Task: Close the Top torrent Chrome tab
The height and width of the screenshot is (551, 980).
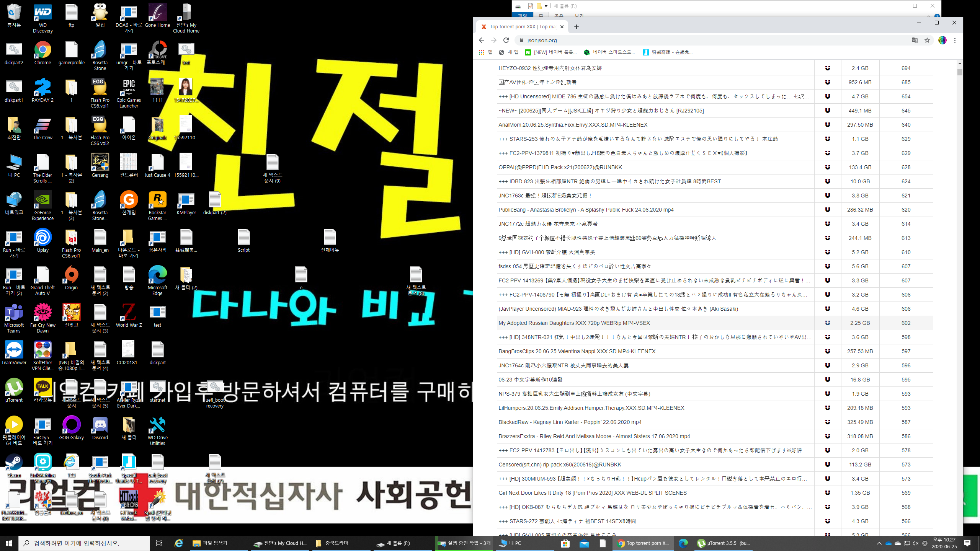Action: (x=562, y=27)
